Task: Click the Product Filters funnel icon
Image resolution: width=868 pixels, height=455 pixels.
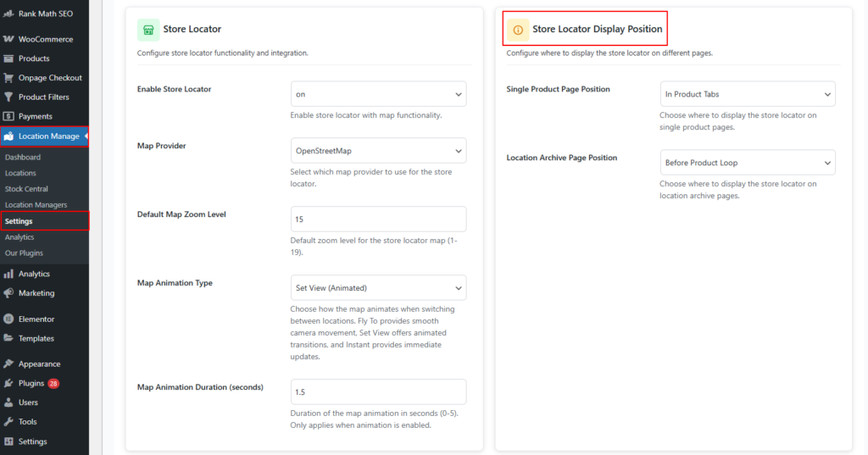Action: (8, 97)
